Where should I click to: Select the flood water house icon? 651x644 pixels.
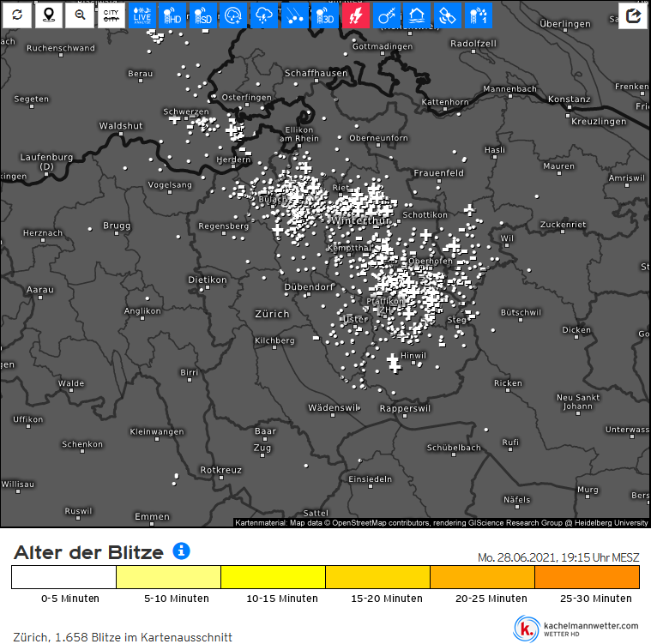[418, 15]
